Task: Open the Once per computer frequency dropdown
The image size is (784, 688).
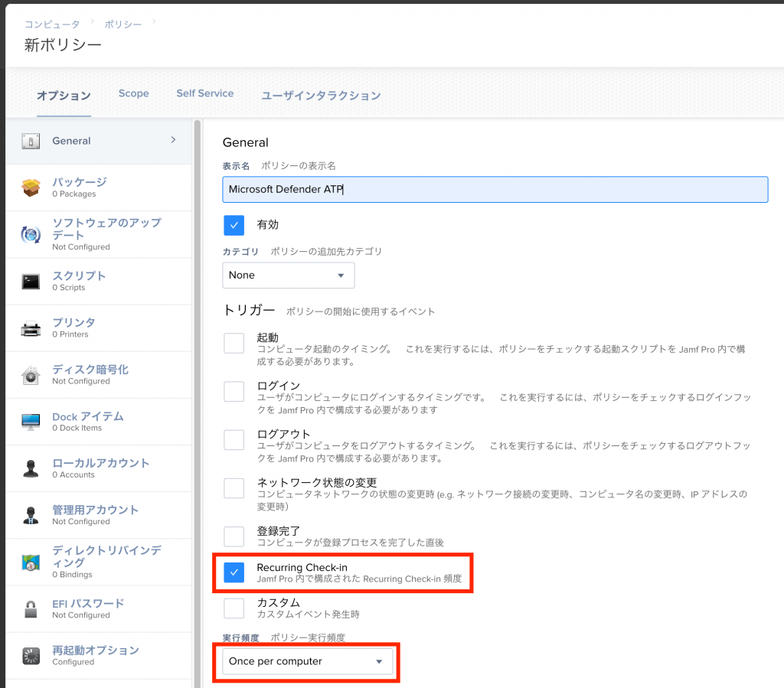Action: click(x=308, y=661)
